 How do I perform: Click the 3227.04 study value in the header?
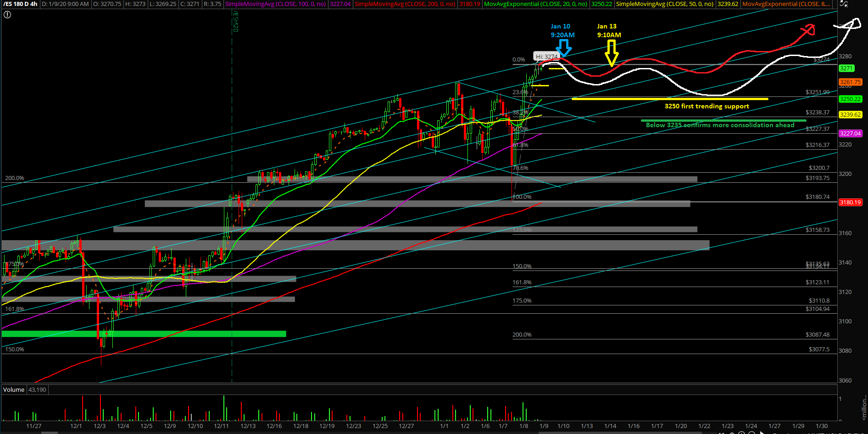click(x=340, y=4)
